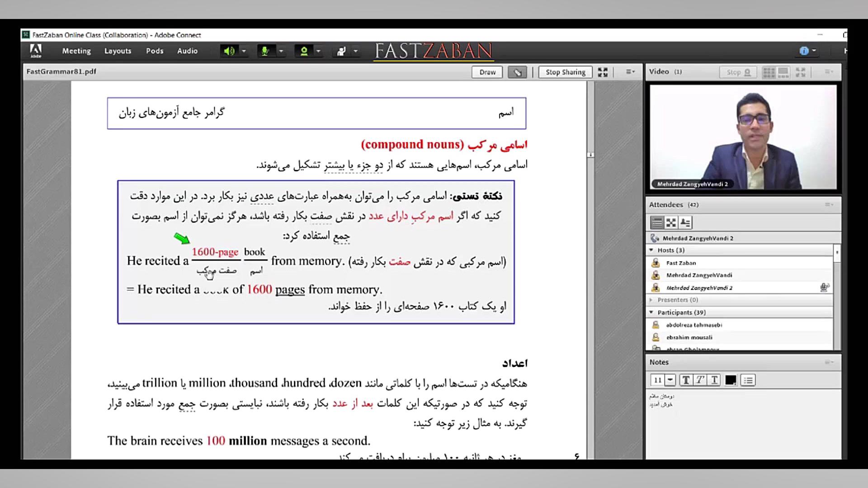Viewport: 868px width, 488px height.
Task: Toggle italic text in Notes
Action: tap(700, 380)
